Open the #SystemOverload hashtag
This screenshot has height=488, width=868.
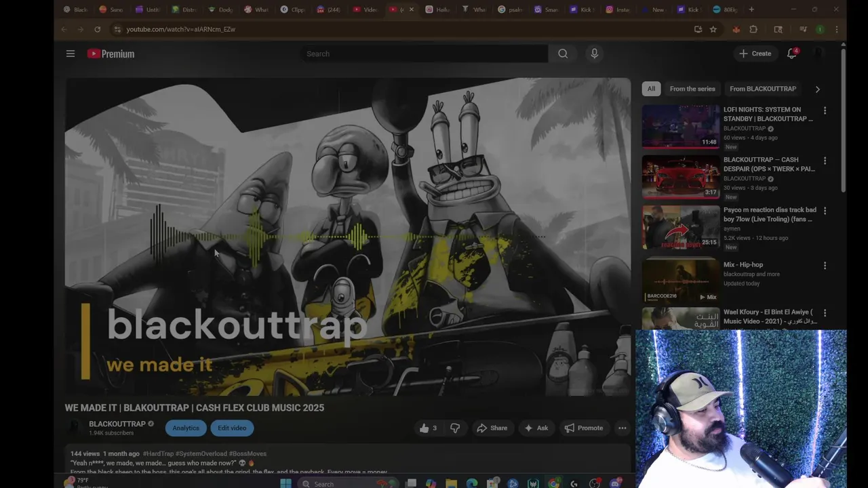201,453
